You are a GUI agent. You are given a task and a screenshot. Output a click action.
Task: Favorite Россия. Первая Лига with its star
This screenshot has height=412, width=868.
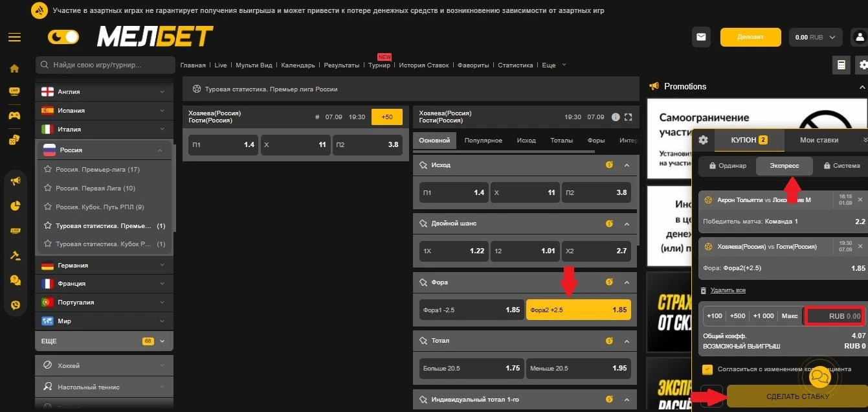point(47,189)
